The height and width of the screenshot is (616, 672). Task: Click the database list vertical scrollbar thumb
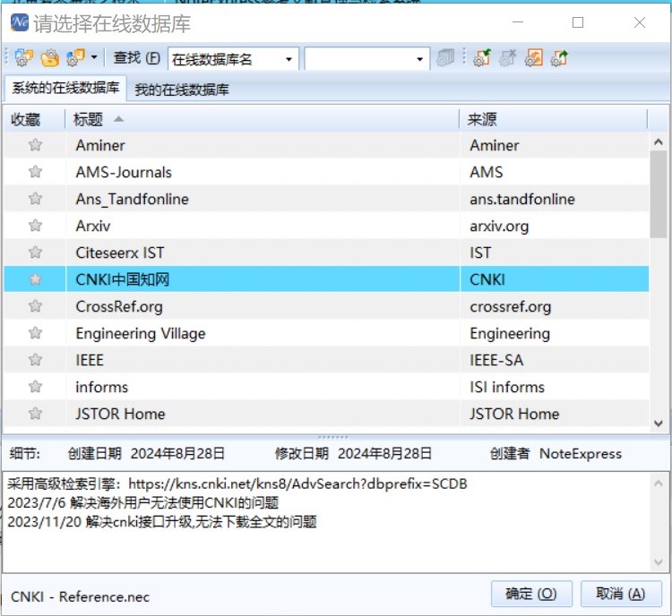point(659,194)
